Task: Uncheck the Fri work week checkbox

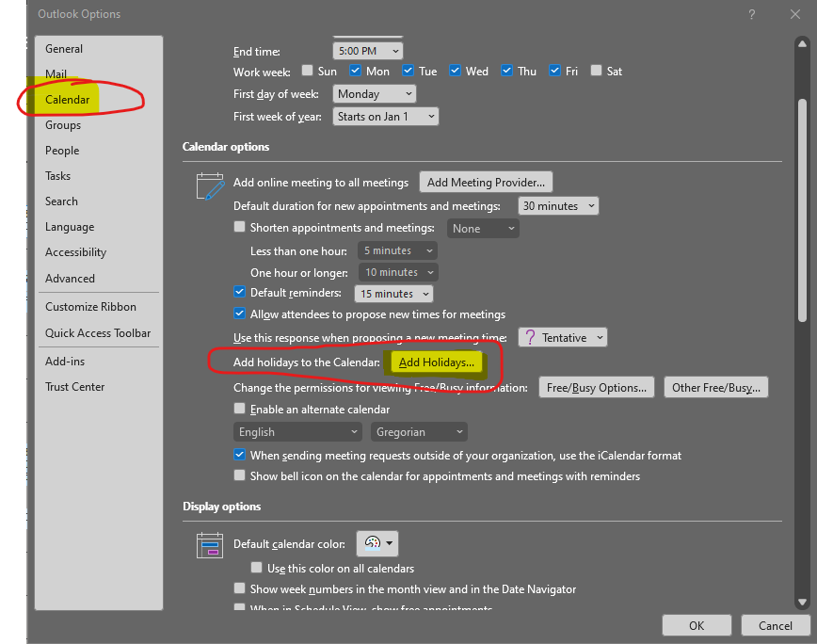Action: pos(555,71)
